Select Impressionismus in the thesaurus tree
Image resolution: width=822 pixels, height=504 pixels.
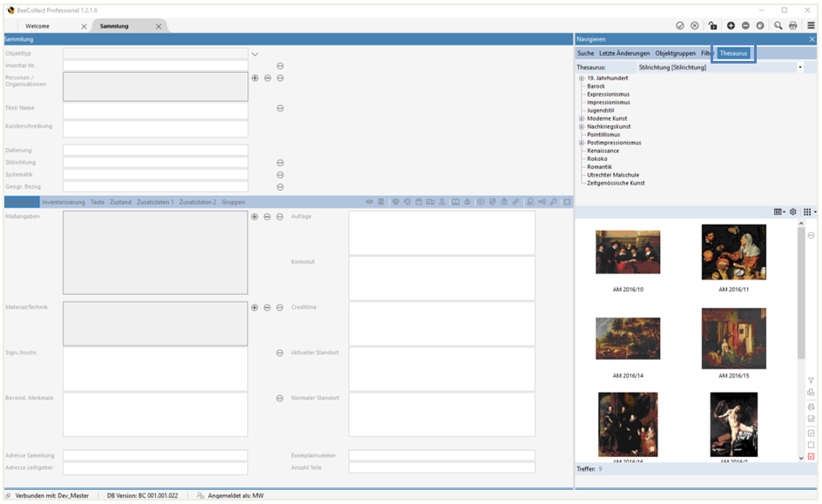(608, 103)
